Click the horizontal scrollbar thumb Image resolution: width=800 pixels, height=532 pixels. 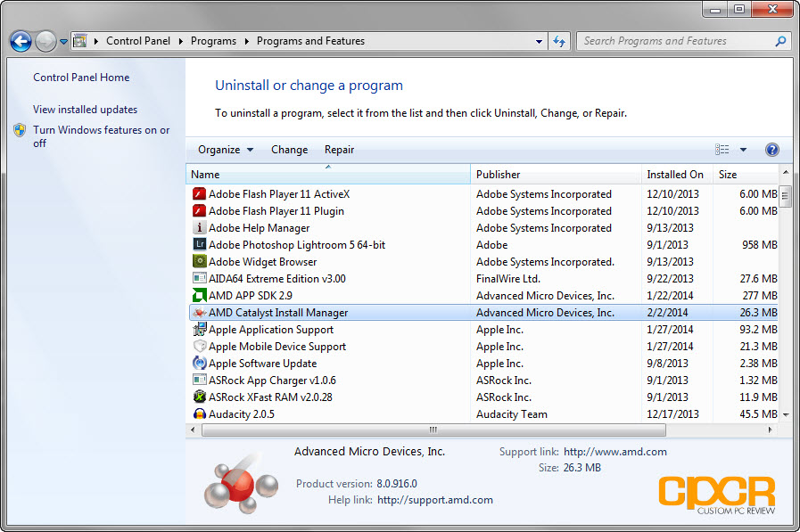point(433,430)
